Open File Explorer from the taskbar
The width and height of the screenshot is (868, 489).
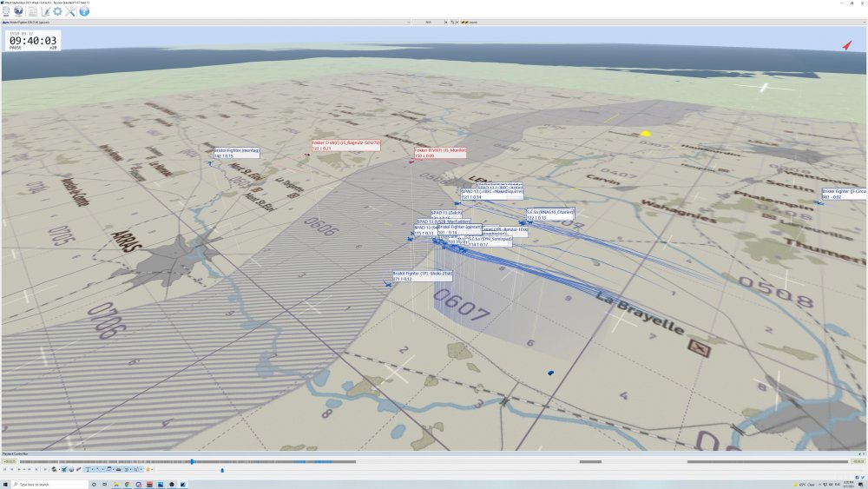[x=116, y=485]
